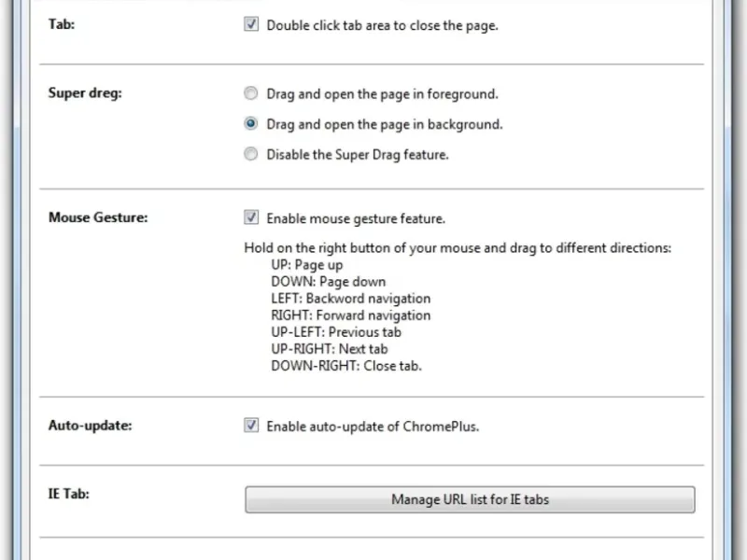Click the RIGHT: Forward navigation line
This screenshot has height=560, width=747.
(x=351, y=315)
